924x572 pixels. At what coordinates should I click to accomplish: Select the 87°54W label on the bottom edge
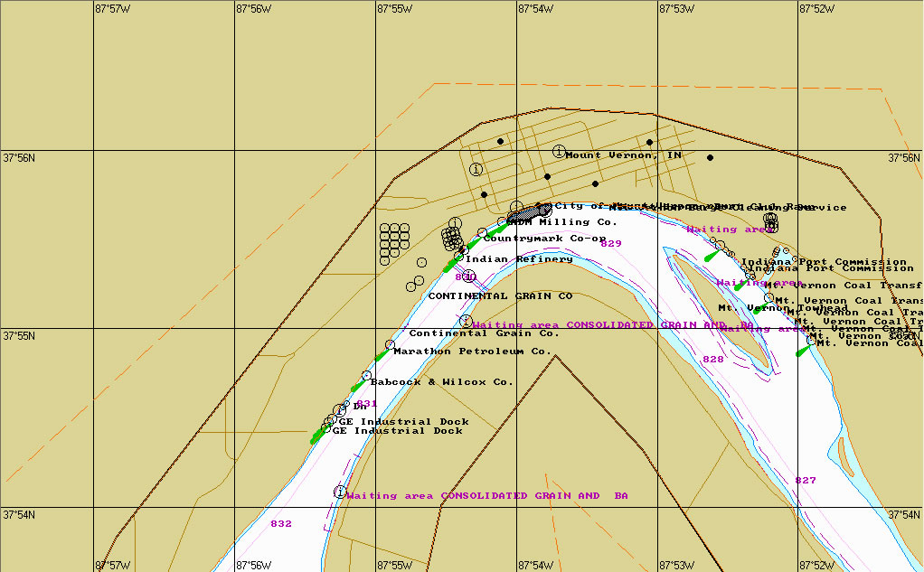pyautogui.click(x=535, y=566)
